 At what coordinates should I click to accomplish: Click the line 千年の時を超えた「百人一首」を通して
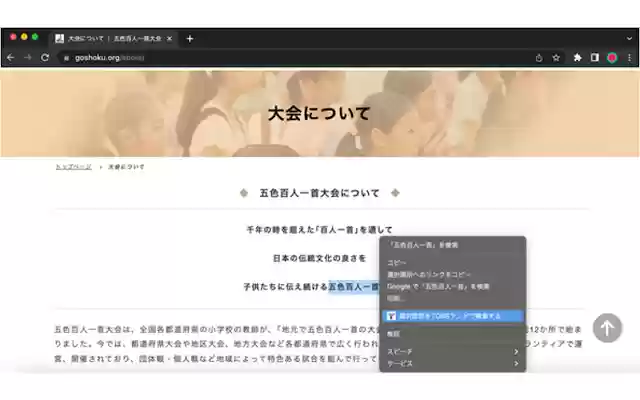[x=320, y=230]
